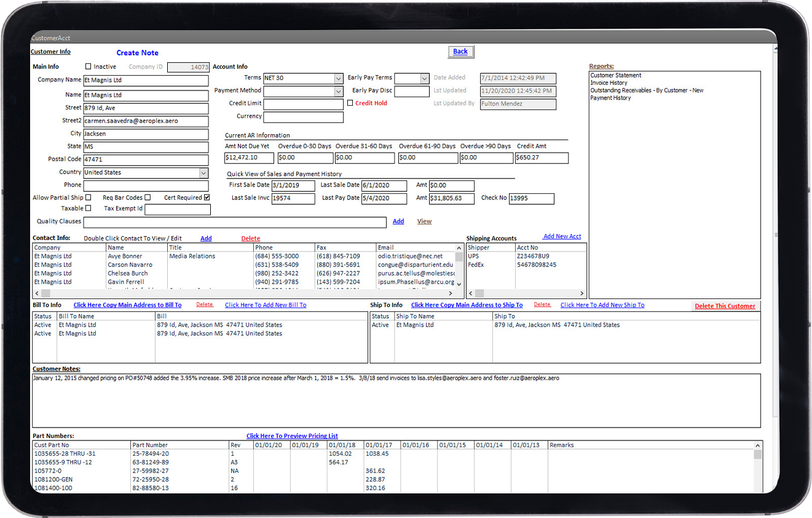The height and width of the screenshot is (518, 812).
Task: Click the View link for Quality Clauses
Action: [424, 221]
